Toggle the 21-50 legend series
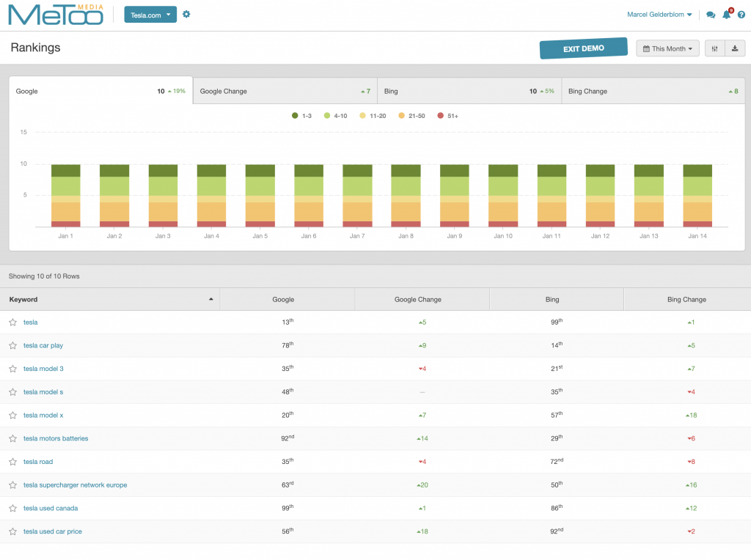 tap(412, 116)
